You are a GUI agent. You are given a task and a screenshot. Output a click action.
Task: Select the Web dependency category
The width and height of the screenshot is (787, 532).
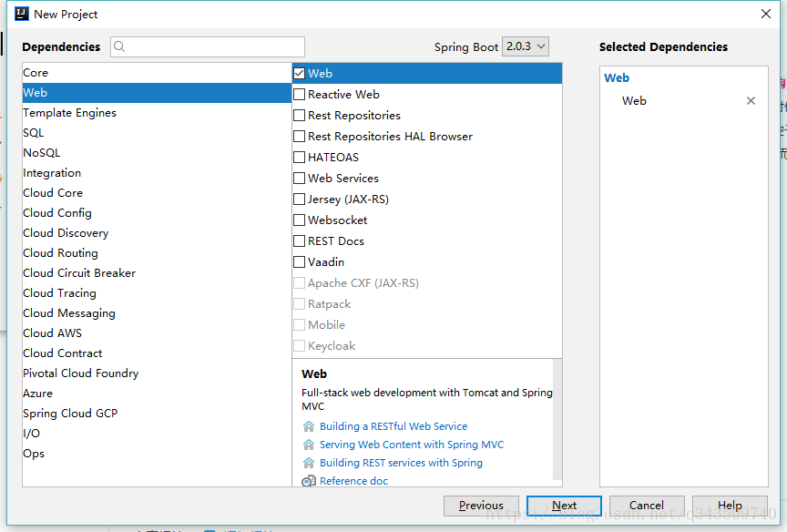[x=157, y=93]
